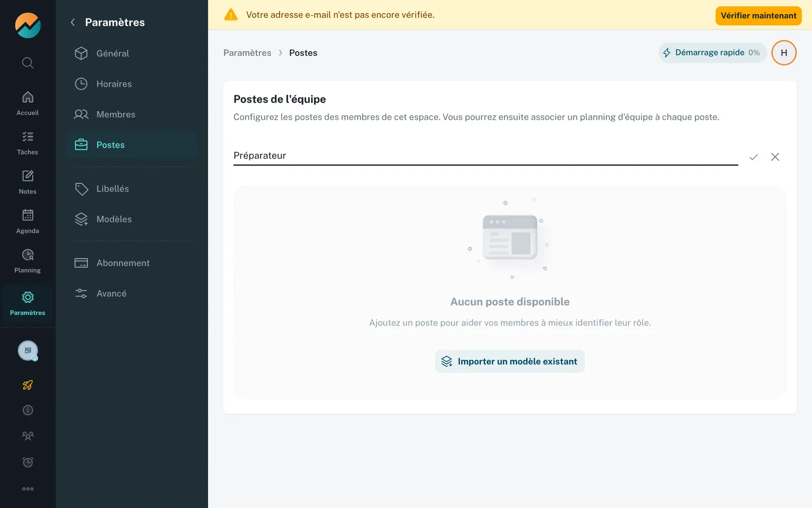Click the team people icon in sidebar
Screen dimensions: 812x508
[28, 436]
